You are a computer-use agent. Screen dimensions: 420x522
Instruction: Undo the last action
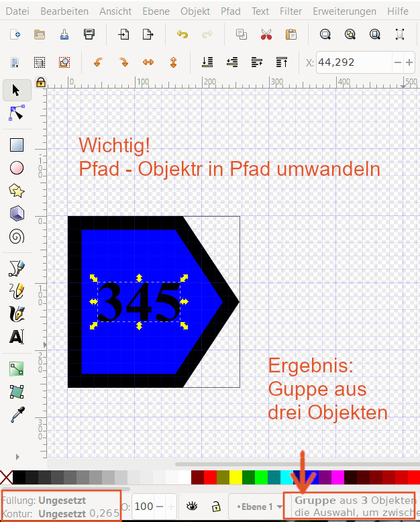(182, 34)
